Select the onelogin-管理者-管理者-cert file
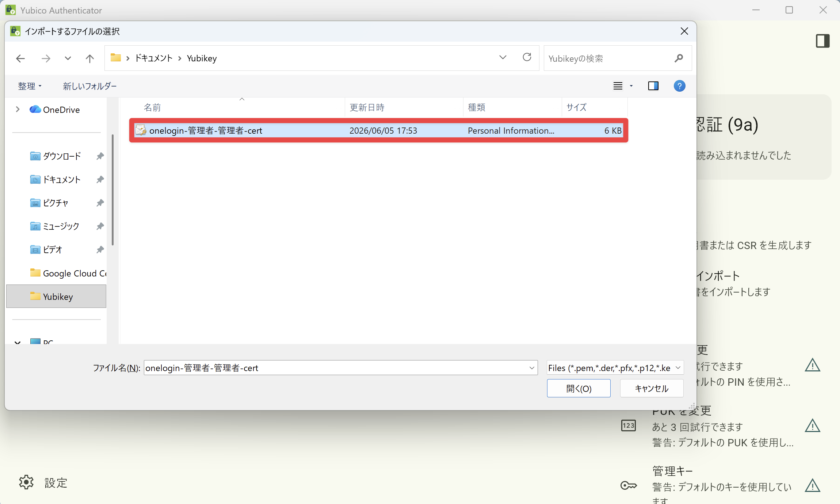 click(x=378, y=130)
